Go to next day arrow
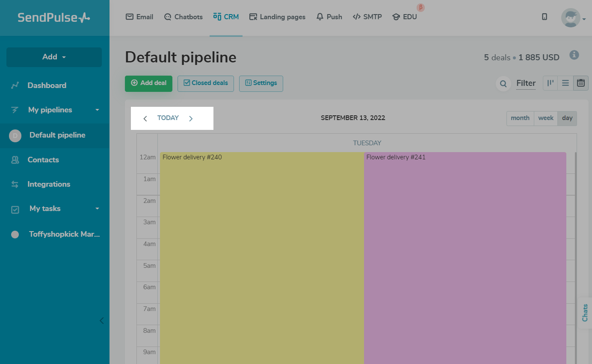The height and width of the screenshot is (364, 592). pos(191,118)
